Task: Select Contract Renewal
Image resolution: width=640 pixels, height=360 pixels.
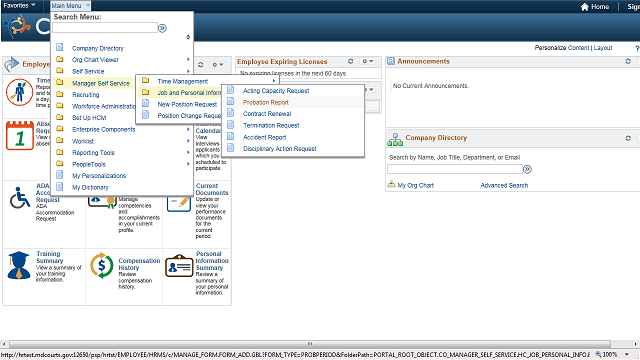Action: tap(267, 113)
